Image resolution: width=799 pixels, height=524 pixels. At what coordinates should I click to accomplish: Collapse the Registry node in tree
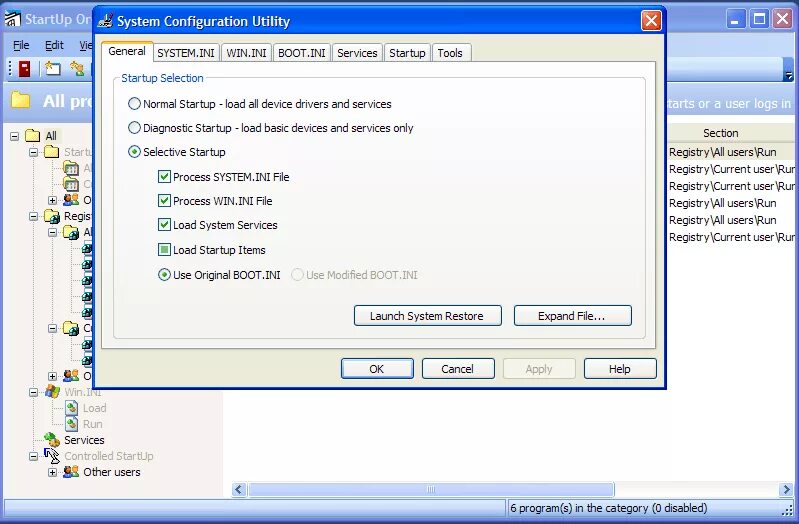tap(34, 217)
